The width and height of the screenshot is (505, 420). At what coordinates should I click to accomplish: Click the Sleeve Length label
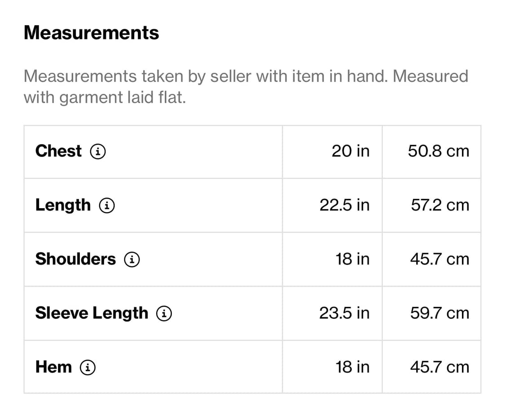pos(92,313)
